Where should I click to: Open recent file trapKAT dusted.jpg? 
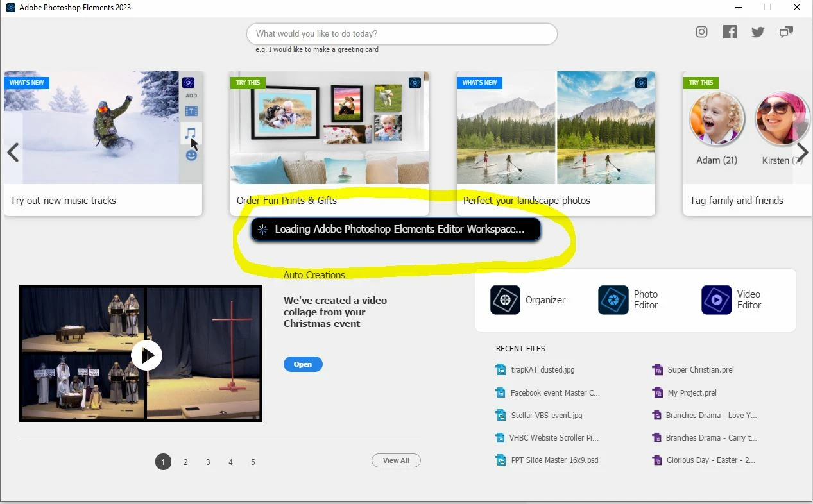[x=542, y=370]
